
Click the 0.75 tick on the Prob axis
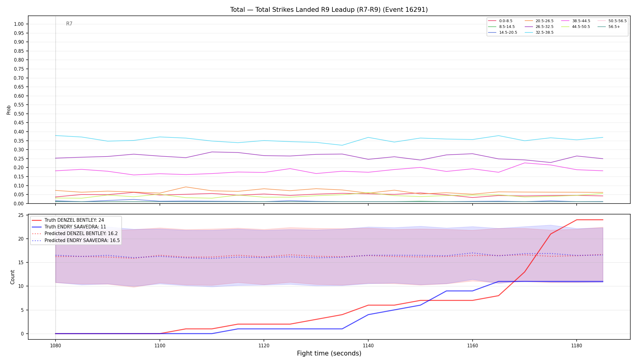click(18, 69)
